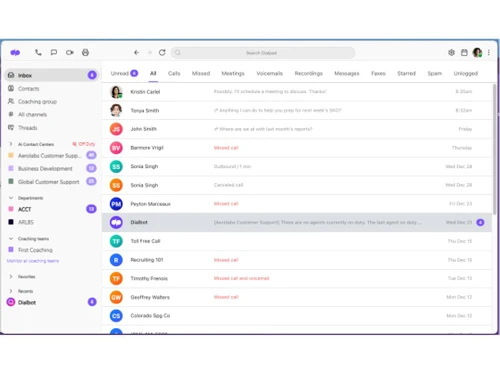Image resolution: width=500 pixels, height=375 pixels.
Task: Open Threads in the sidebar
Action: pyautogui.click(x=27, y=128)
